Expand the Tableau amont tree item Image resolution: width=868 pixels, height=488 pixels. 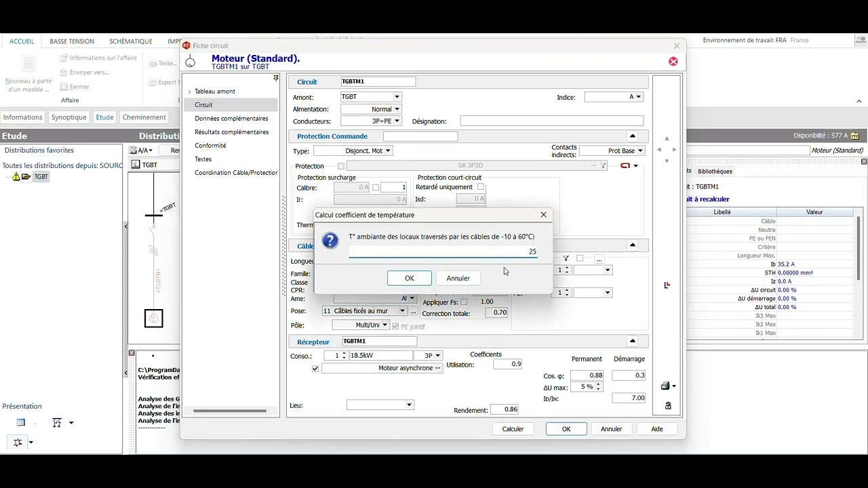pyautogui.click(x=189, y=91)
